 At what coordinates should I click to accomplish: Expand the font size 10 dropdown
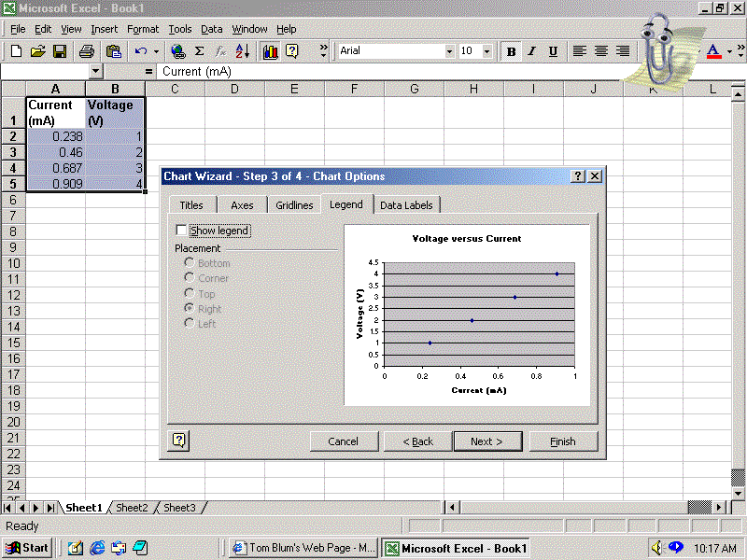(x=486, y=51)
